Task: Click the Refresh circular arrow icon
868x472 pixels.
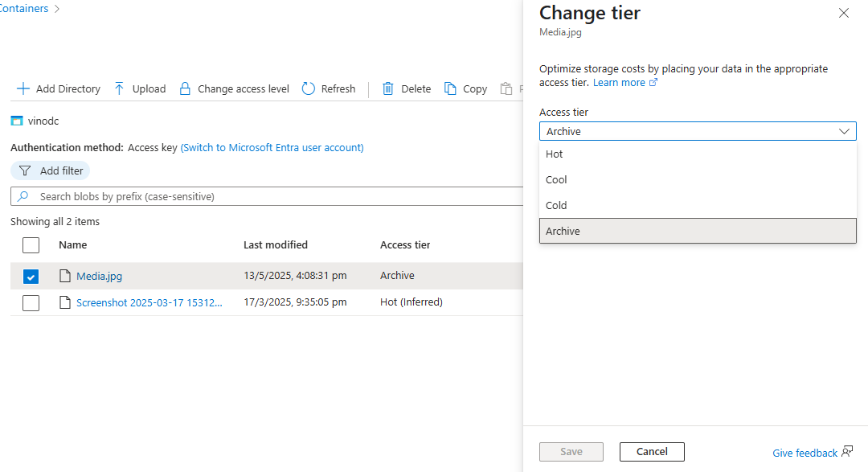Action: 309,88
